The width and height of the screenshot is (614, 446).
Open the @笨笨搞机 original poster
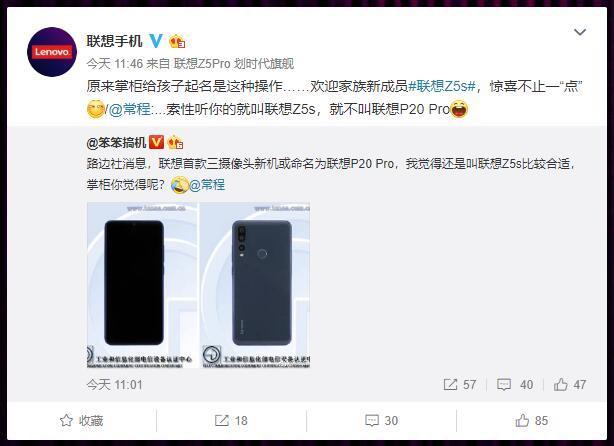point(116,143)
